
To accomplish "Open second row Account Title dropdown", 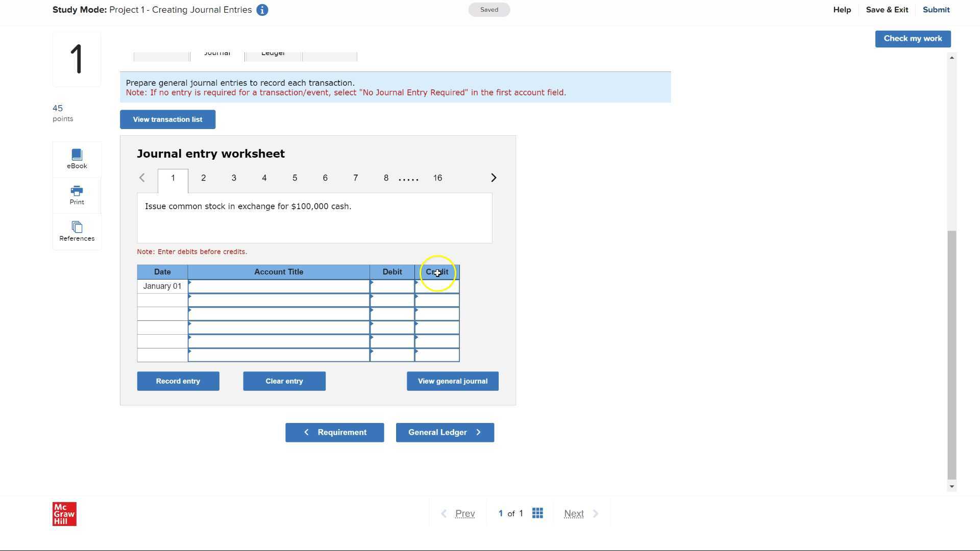I will pyautogui.click(x=278, y=300).
